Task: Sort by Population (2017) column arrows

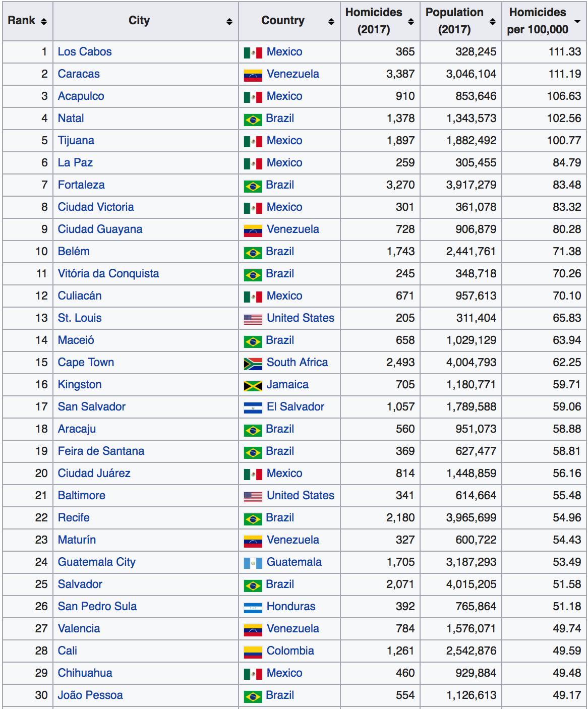Action: point(493,21)
